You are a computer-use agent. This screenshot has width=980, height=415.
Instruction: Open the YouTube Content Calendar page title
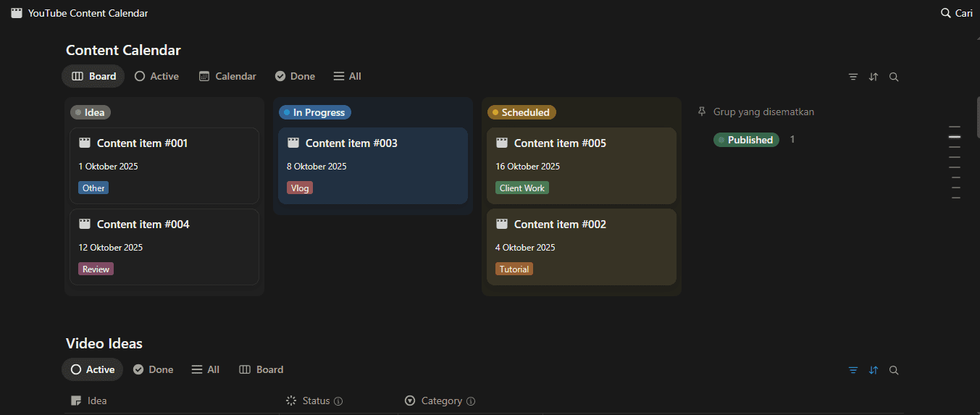tap(87, 13)
